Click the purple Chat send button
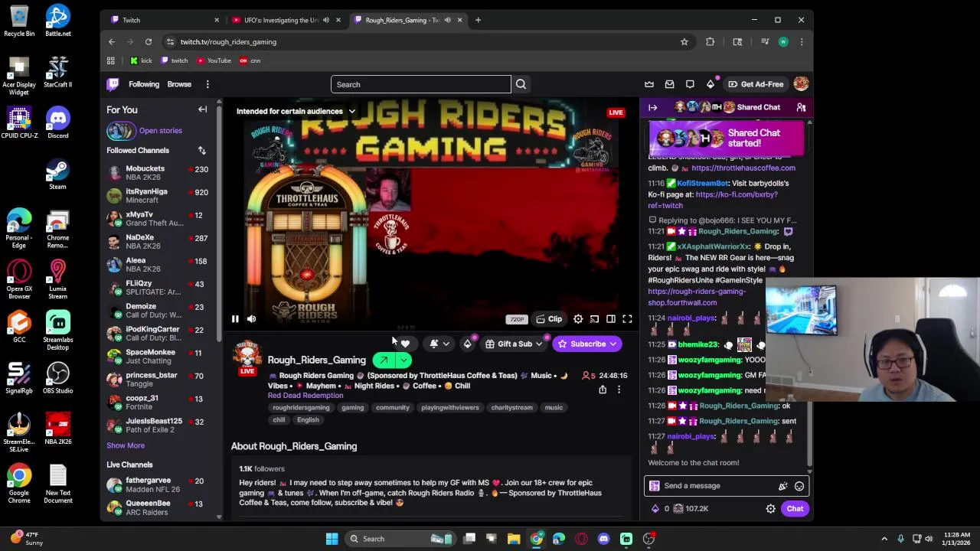Viewport: 980px width, 551px height. click(x=795, y=509)
